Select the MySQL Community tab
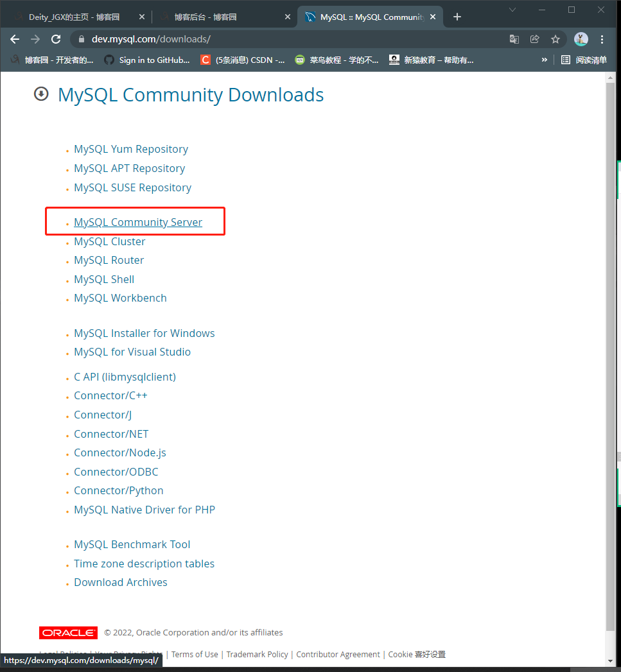 click(x=371, y=17)
